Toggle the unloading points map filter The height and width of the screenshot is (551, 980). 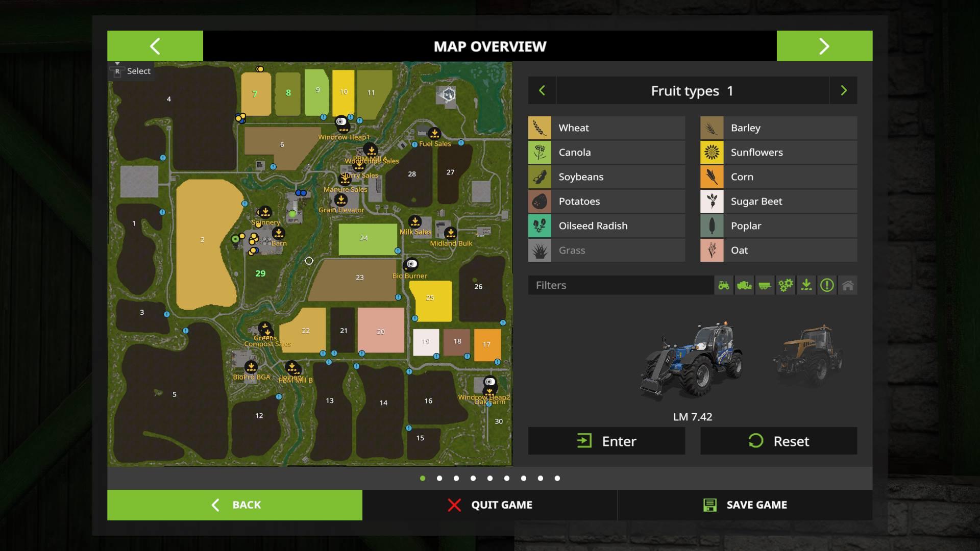[x=806, y=285]
